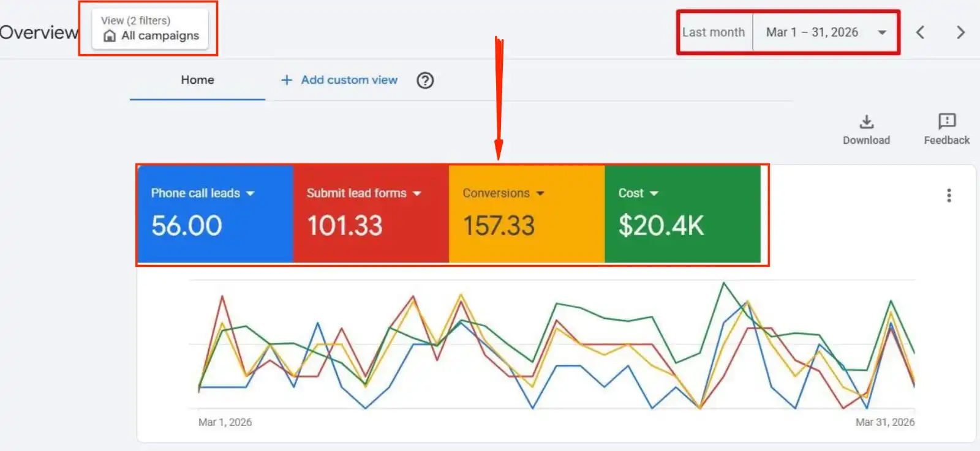
Task: Go to previous date period
Action: click(920, 32)
